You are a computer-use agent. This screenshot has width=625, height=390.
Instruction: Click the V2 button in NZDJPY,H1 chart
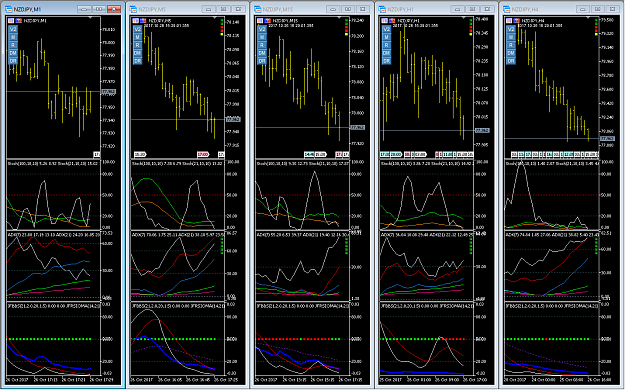[x=386, y=29]
